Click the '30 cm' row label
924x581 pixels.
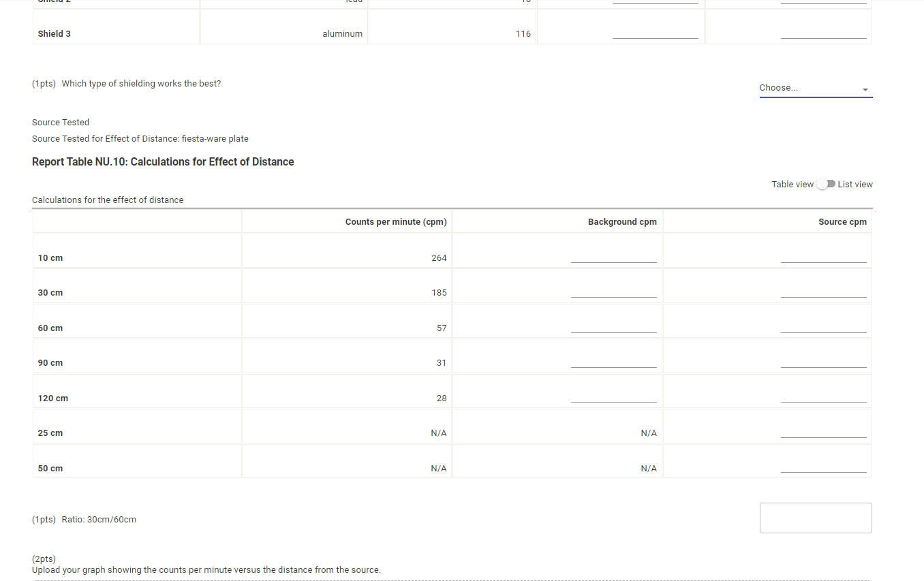click(x=50, y=293)
